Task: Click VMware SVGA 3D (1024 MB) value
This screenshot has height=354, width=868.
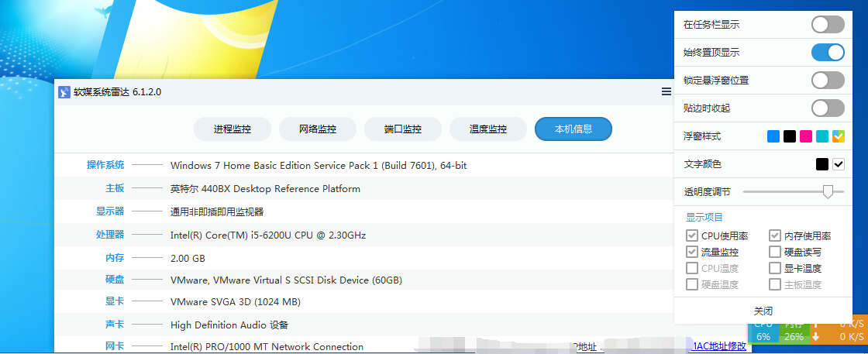Action: 236,302
